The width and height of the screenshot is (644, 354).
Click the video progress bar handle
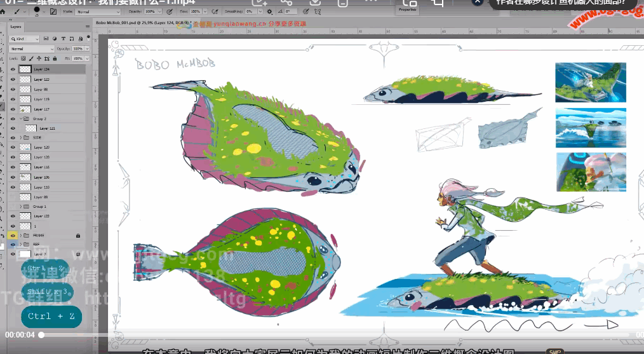pyautogui.click(x=41, y=335)
